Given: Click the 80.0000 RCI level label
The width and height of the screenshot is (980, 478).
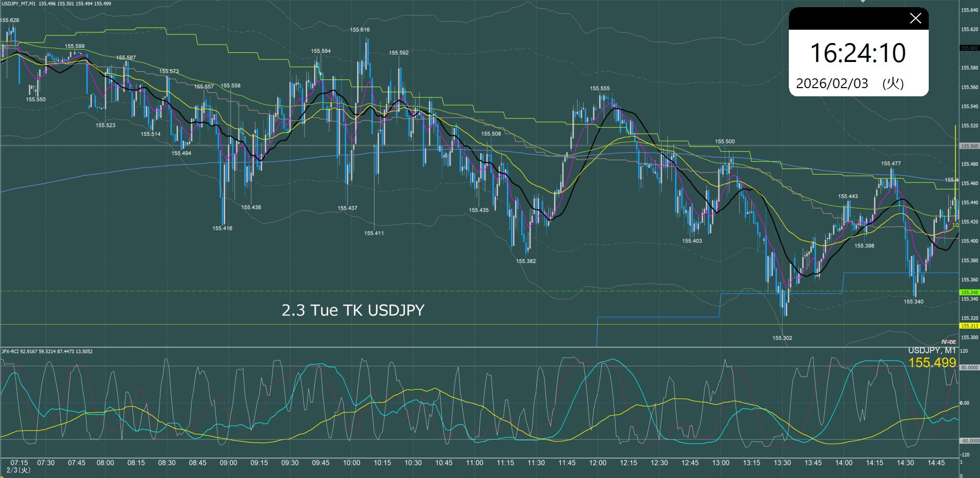Looking at the screenshot, I should 969,368.
